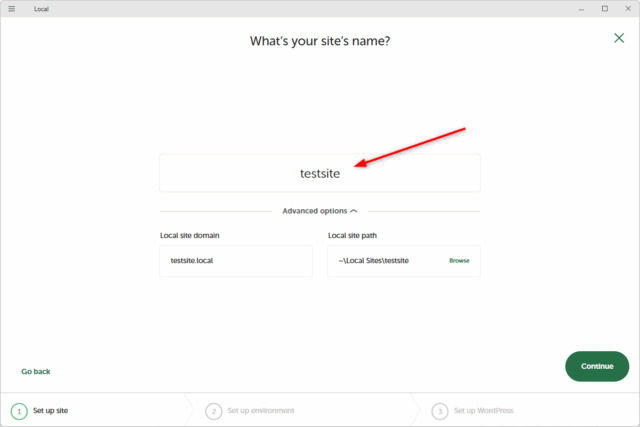
Task: Click the "What's your site's name?" heading
Action: click(319, 41)
